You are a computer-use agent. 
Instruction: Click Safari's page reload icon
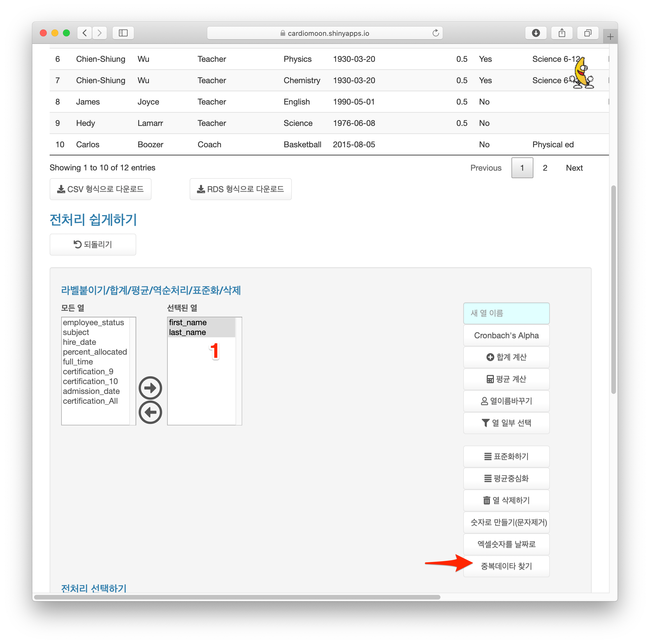435,33
